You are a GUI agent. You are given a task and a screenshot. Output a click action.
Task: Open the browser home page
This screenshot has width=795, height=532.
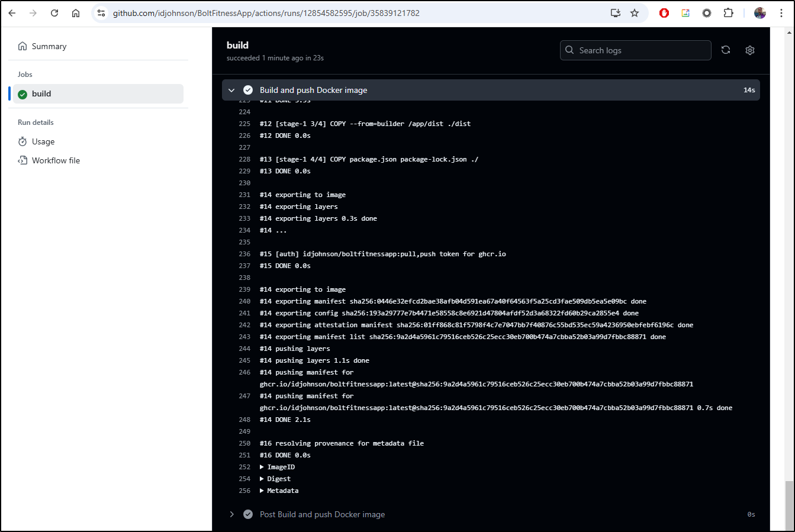pyautogui.click(x=76, y=13)
